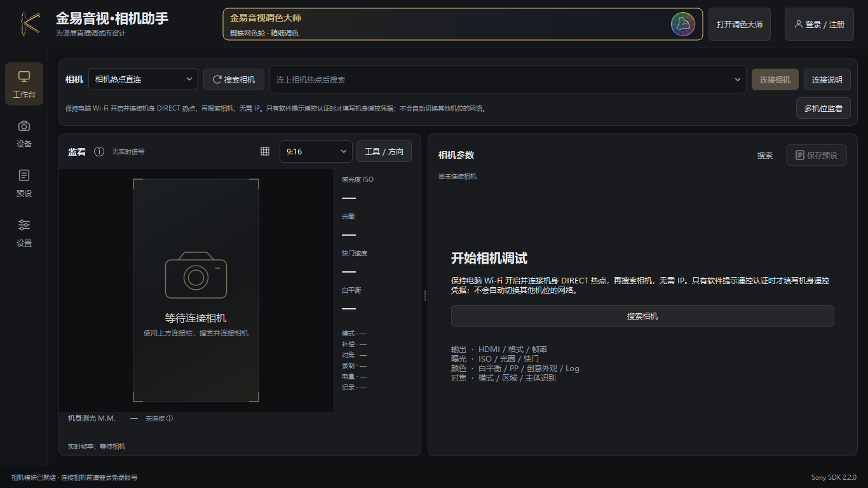
Task: Open the 设备 sidebar tab
Action: coord(24,133)
